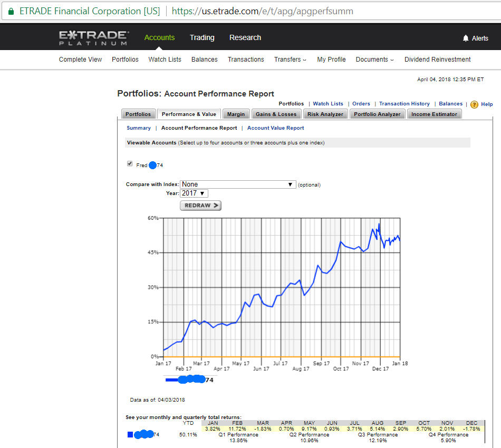
Task: Click the Q3 Performance 12.19% value
Action: click(378, 440)
